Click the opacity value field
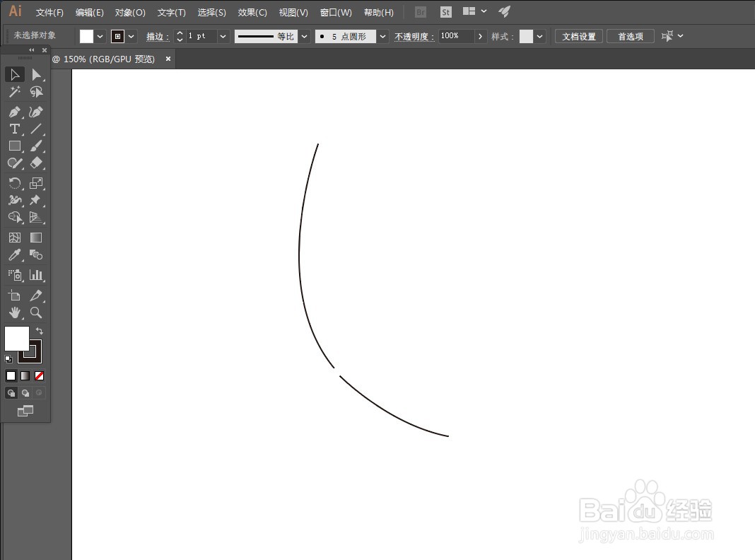The width and height of the screenshot is (755, 560). point(457,36)
